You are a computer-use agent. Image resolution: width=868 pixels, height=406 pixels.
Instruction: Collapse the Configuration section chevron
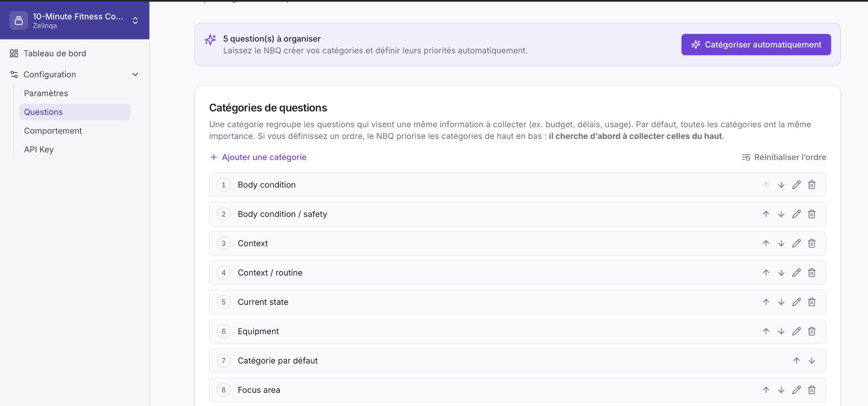[135, 74]
